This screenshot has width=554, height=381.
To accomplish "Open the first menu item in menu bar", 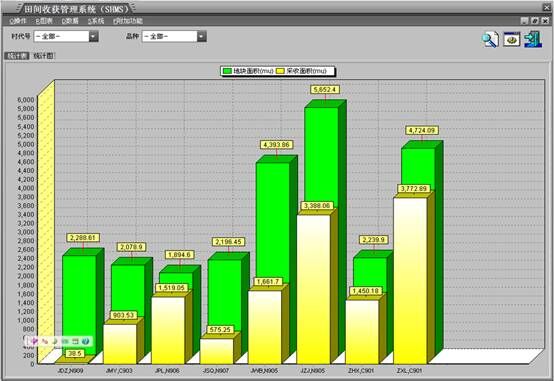I will point(18,21).
